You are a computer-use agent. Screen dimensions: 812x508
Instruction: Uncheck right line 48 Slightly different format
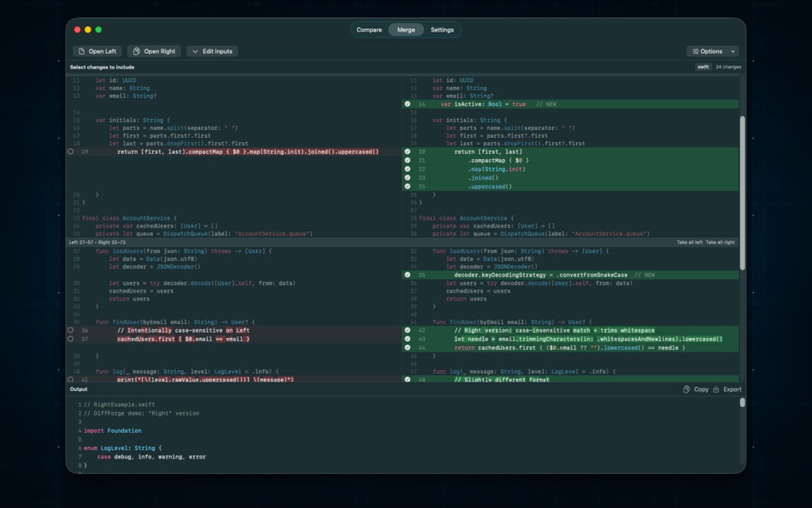pyautogui.click(x=408, y=380)
